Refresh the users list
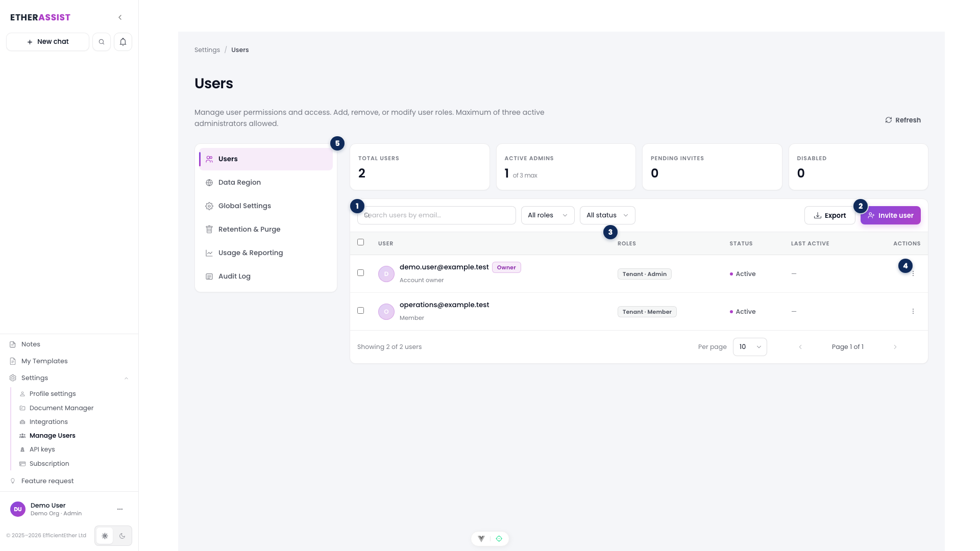 (x=903, y=120)
